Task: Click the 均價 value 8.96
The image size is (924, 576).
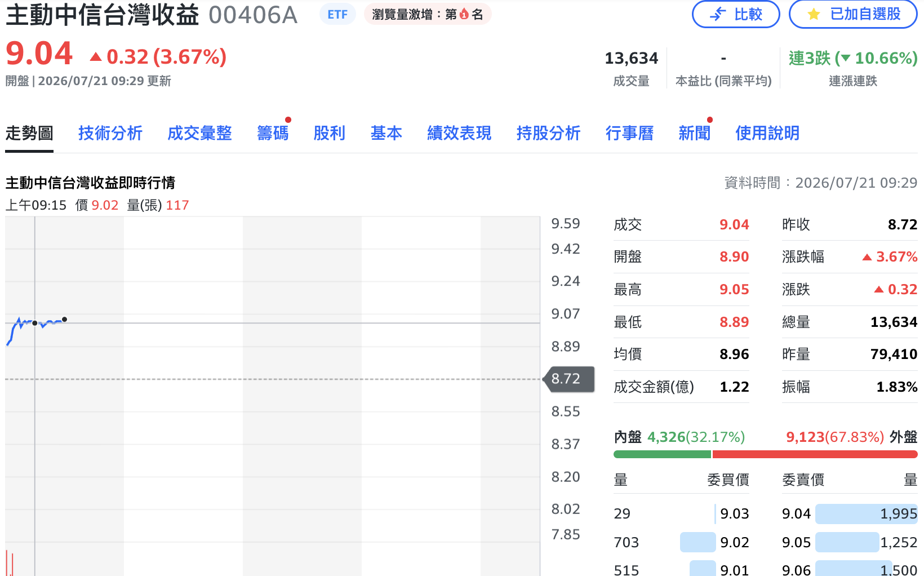Action: pyautogui.click(x=734, y=355)
